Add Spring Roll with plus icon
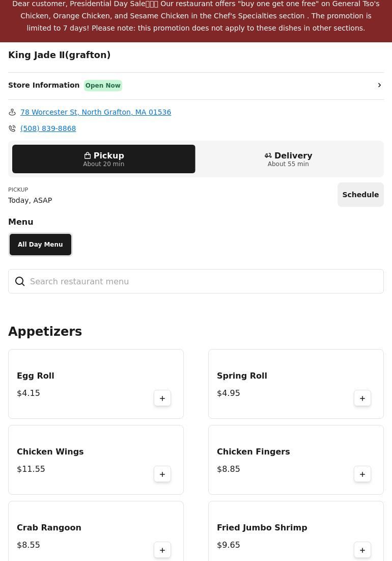The height and width of the screenshot is (561, 392). 362,398
